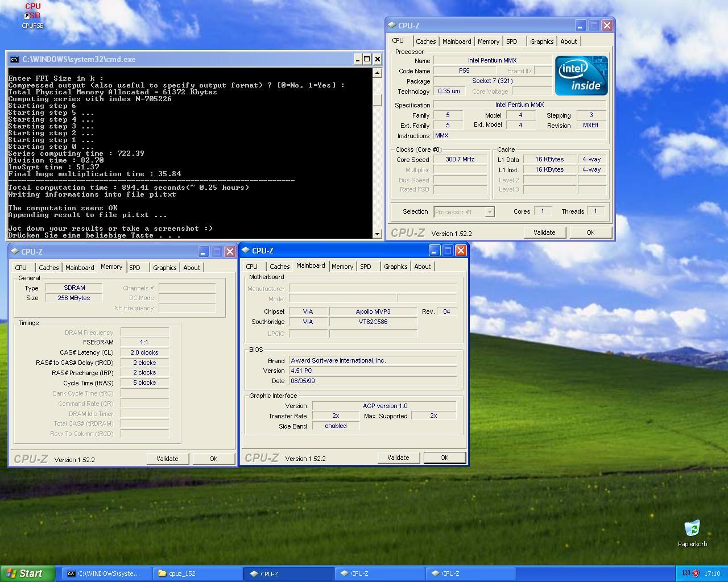Select the third CPU-Z taskbar button
728x582 pixels.
click(x=470, y=573)
